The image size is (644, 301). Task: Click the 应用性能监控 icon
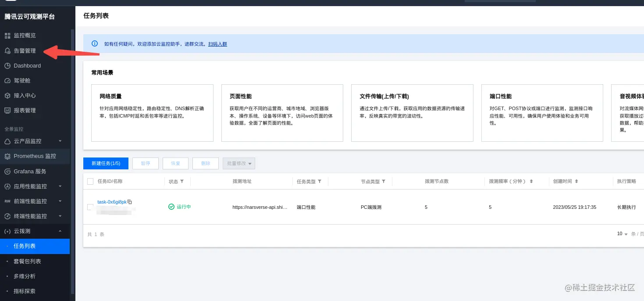click(7, 186)
